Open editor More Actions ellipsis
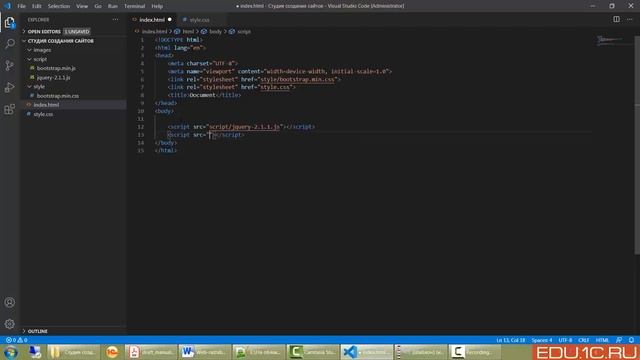The image size is (640, 360). [x=630, y=19]
